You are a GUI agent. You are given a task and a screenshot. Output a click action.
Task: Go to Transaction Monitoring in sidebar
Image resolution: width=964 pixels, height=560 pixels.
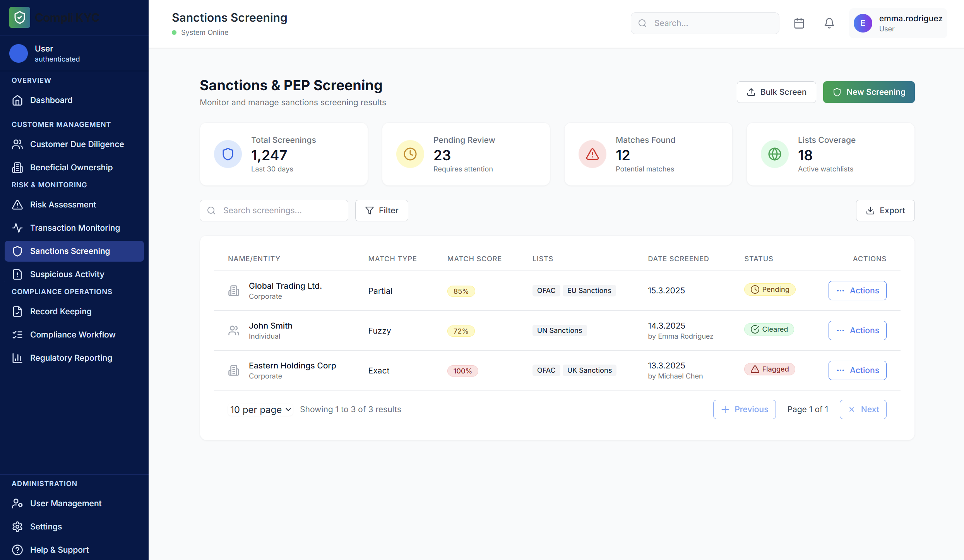75,228
